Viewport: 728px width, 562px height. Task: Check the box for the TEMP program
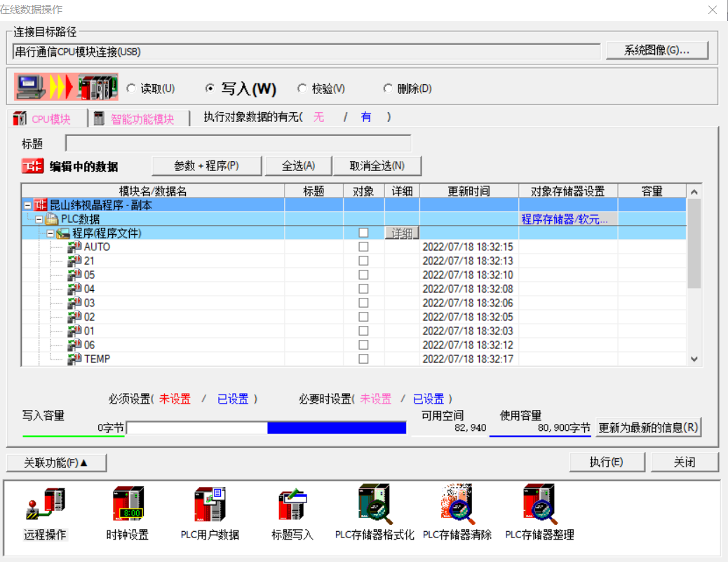pyautogui.click(x=363, y=359)
